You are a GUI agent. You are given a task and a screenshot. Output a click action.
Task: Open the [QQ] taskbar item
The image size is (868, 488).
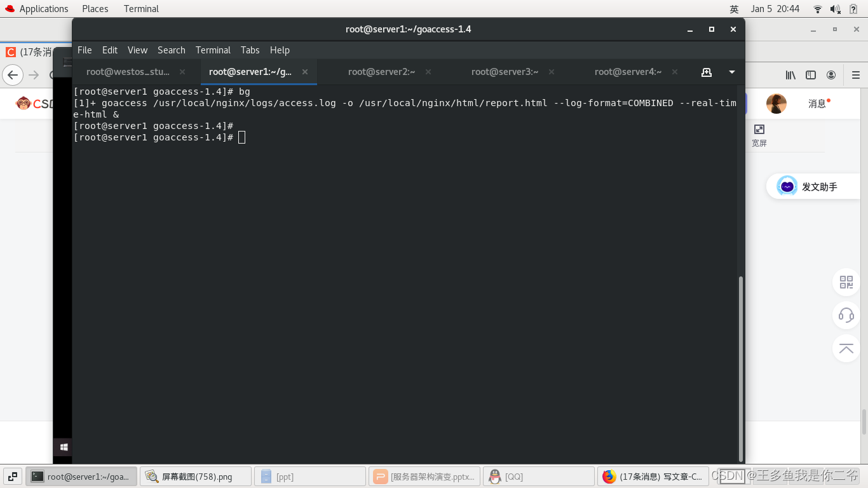tap(539, 476)
